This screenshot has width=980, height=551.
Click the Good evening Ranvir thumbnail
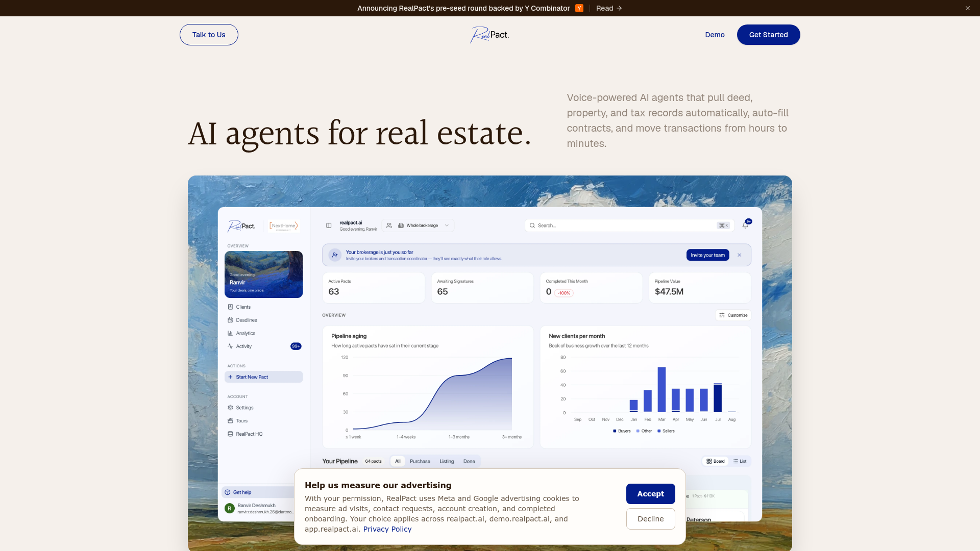(x=263, y=274)
